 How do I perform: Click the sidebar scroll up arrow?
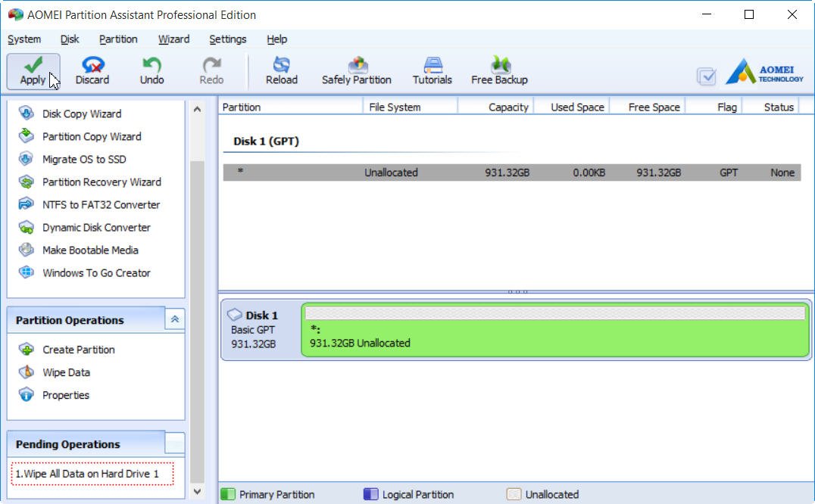click(197, 109)
